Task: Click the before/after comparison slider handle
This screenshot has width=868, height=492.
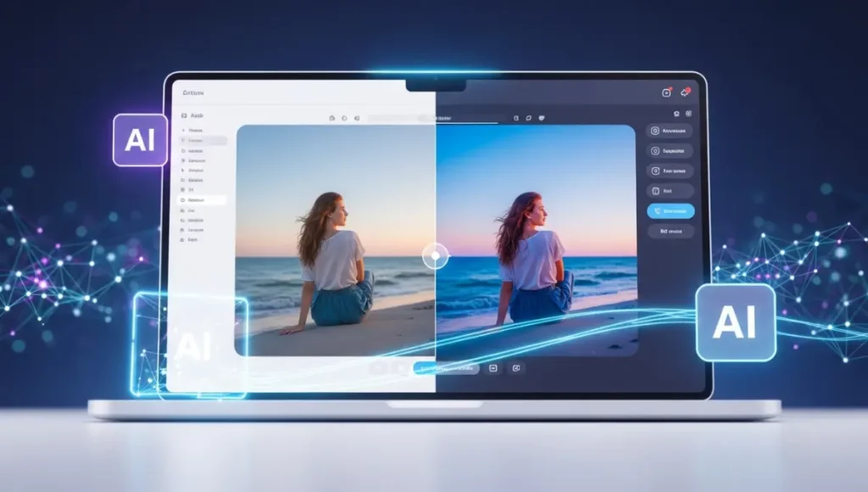Action: click(x=435, y=254)
